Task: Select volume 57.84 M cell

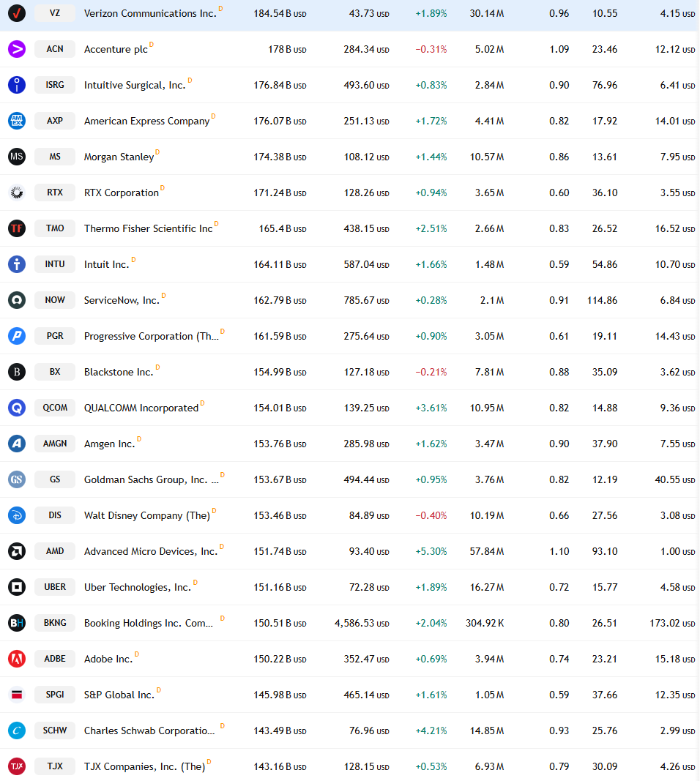Action: click(x=487, y=551)
